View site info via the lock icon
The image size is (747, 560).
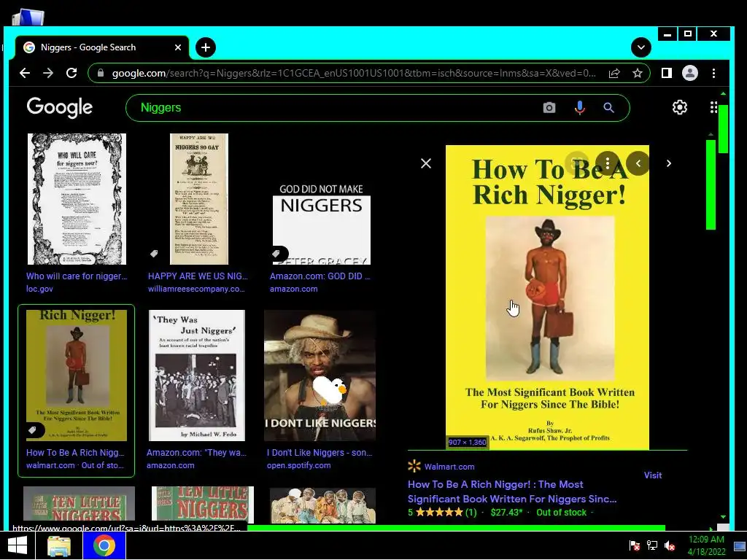pyautogui.click(x=101, y=73)
